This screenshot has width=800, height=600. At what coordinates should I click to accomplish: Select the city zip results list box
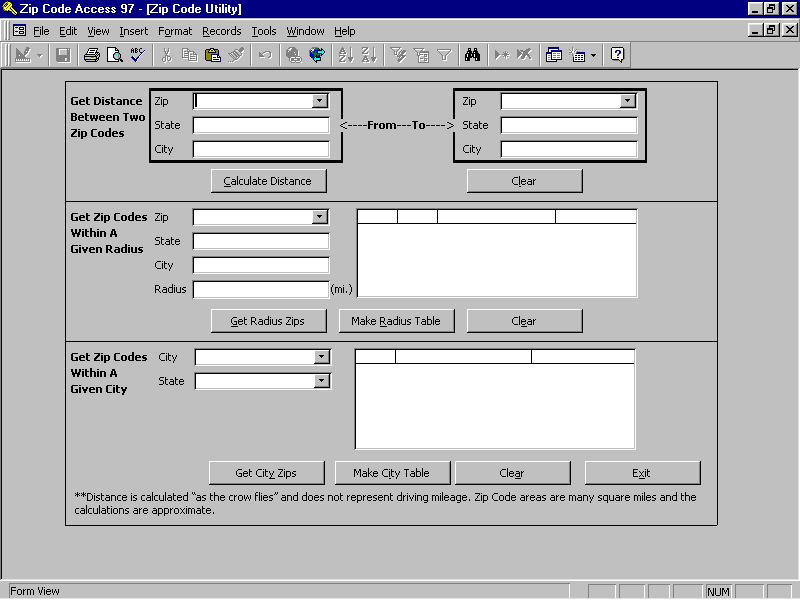pyautogui.click(x=495, y=399)
